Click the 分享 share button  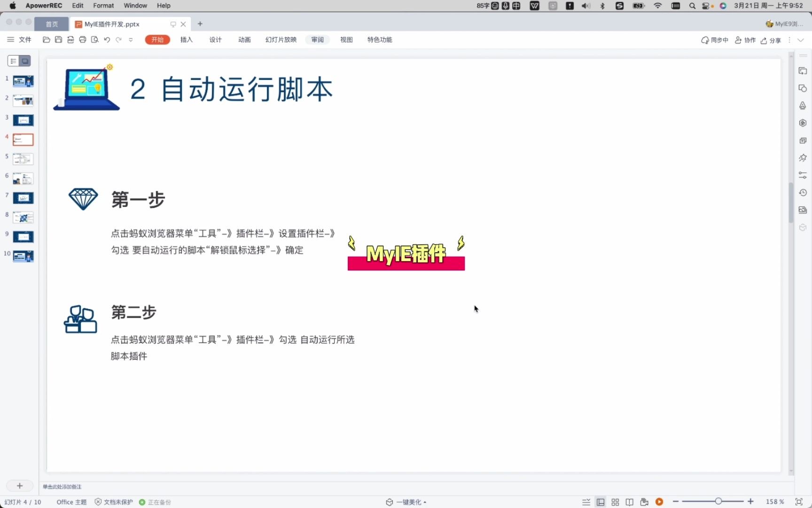coord(771,40)
